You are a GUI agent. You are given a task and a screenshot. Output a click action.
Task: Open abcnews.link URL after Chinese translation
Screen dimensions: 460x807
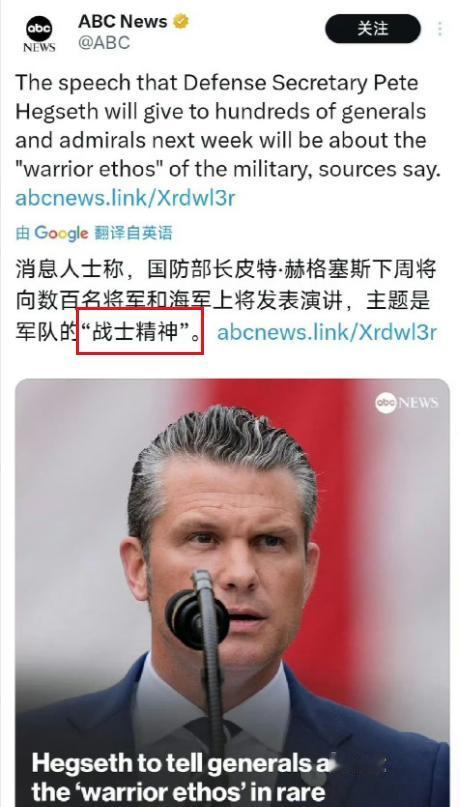tap(327, 332)
